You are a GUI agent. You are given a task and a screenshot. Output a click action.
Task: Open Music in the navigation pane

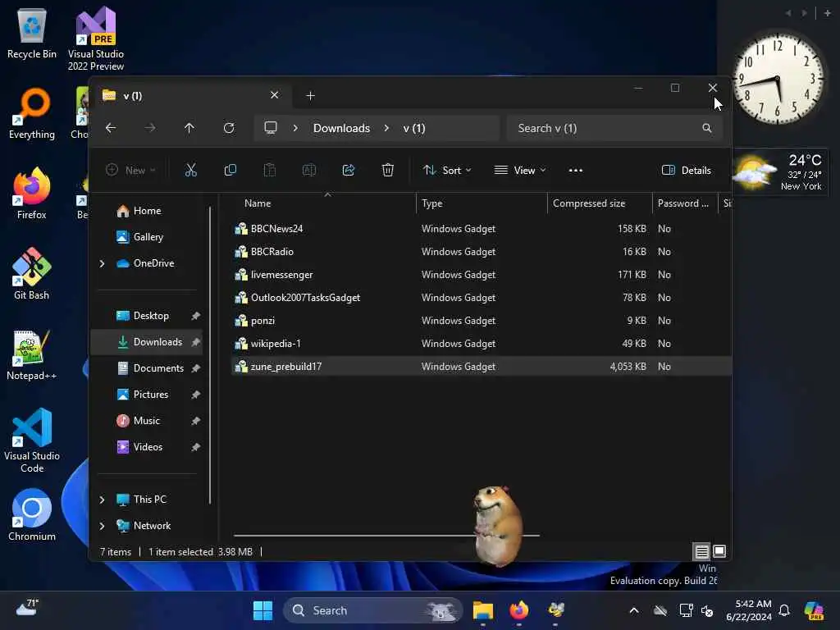pos(146,421)
